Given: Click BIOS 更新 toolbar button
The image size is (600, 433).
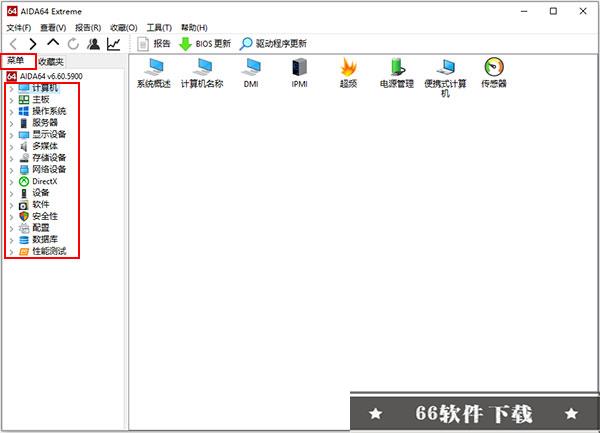Looking at the screenshot, I should click(x=205, y=44).
